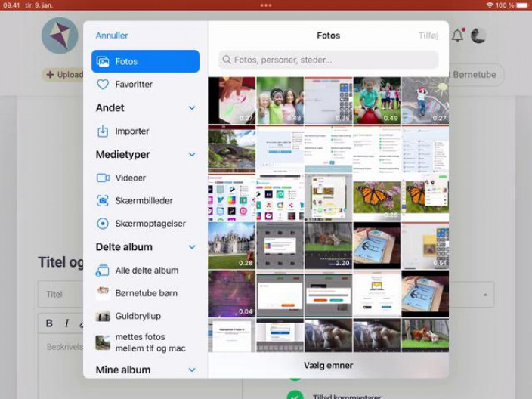
Task: Tap Annuller to cancel photo picker
Action: coord(112,36)
